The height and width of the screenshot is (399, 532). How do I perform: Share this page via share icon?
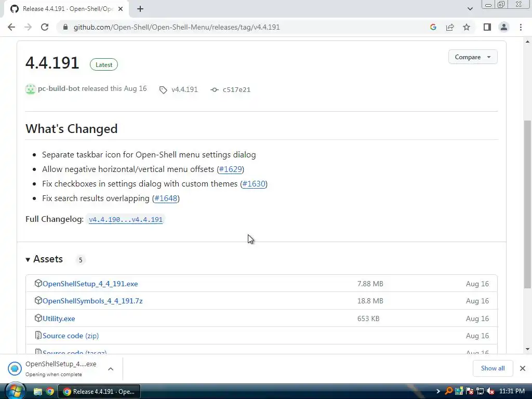[450, 27]
